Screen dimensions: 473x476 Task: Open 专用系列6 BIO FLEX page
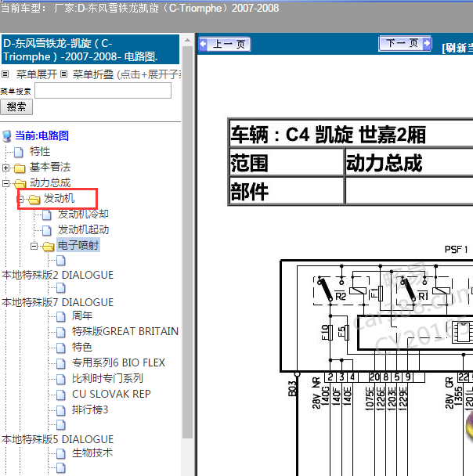pyautogui.click(x=118, y=362)
